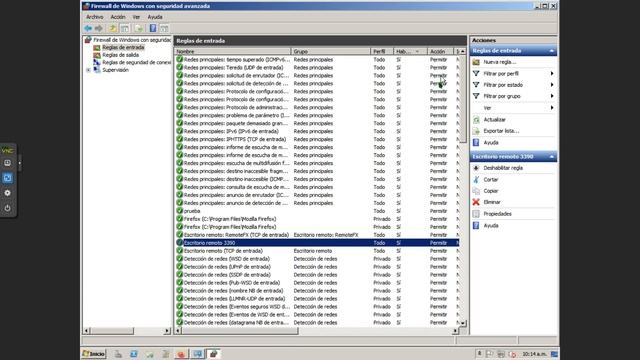640x360 pixels.
Task: Click the VNC side panel power icon
Action: tap(7, 208)
